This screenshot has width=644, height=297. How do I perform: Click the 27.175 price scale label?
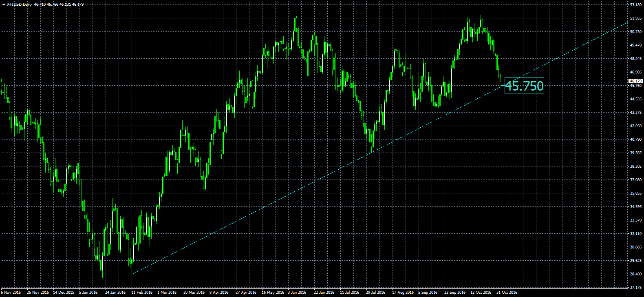(x=636, y=287)
